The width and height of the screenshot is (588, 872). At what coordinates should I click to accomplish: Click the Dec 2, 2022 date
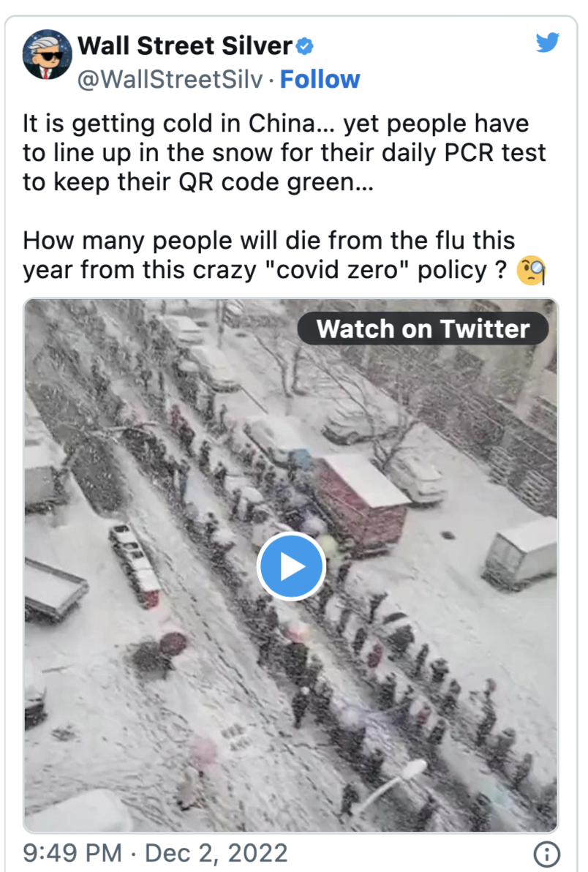point(216,853)
